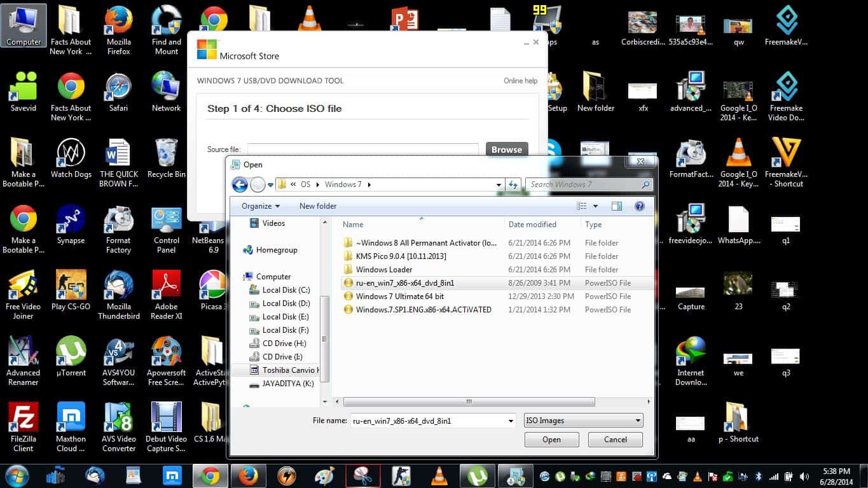Click the volume speaker icon in system tray

[804, 476]
